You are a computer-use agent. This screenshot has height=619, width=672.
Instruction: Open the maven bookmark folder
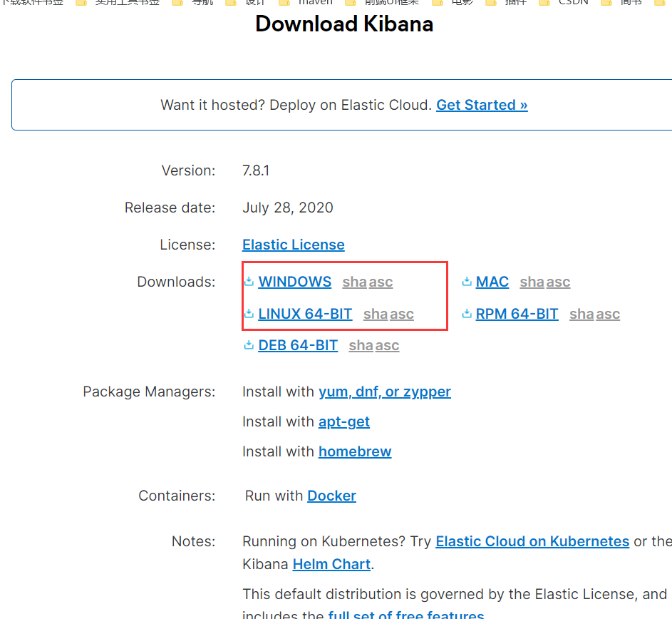tap(306, 3)
